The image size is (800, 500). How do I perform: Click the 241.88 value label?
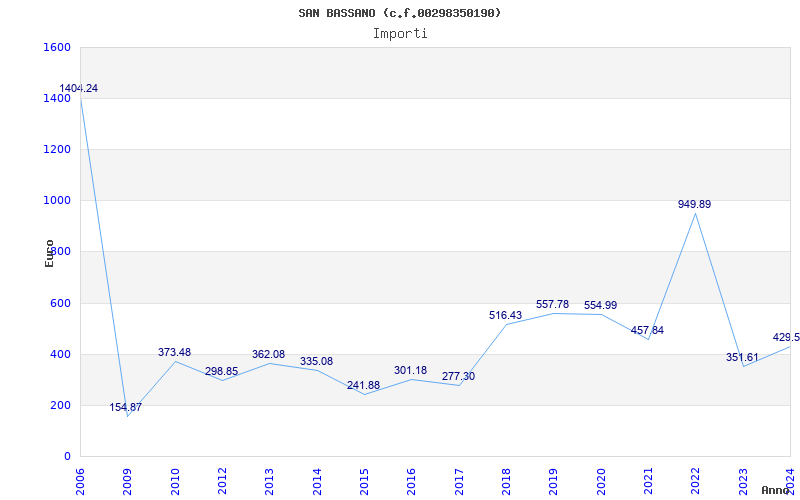pos(363,385)
